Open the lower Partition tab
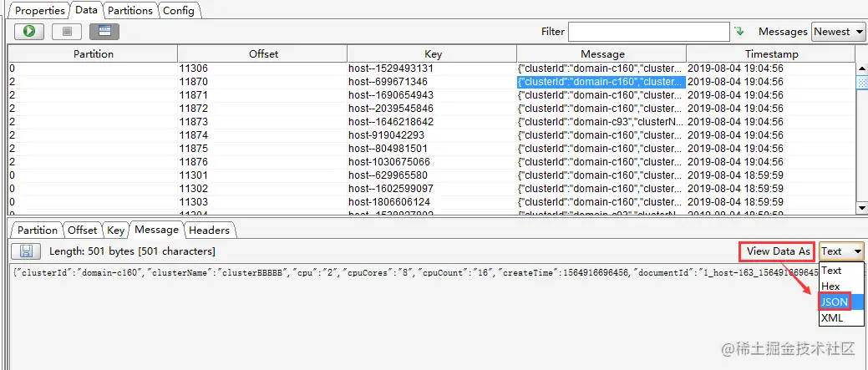 (x=37, y=230)
